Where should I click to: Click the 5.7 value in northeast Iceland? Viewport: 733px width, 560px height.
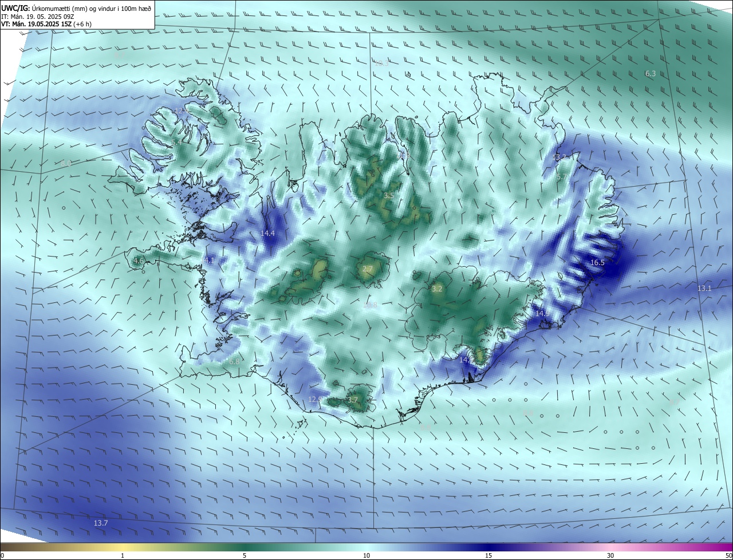click(562, 177)
